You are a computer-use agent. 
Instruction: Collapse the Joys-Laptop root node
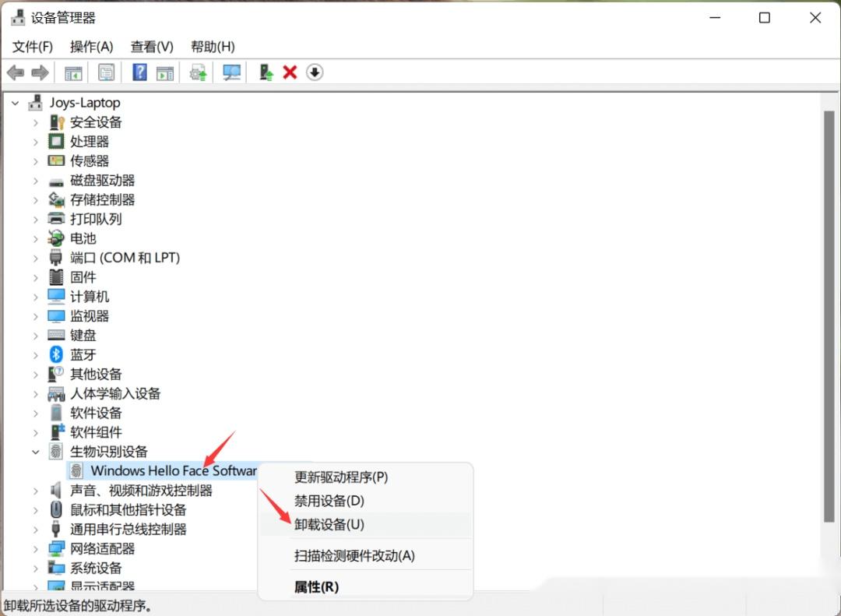(16, 102)
